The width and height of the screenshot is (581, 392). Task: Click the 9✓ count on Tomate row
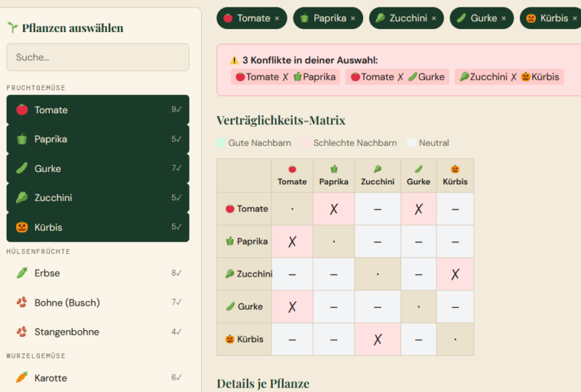pos(176,110)
